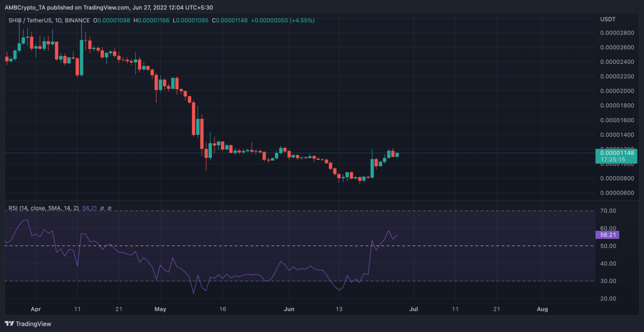Click the 0.00000600 price axis label
This screenshot has height=332, width=644.
[617, 193]
